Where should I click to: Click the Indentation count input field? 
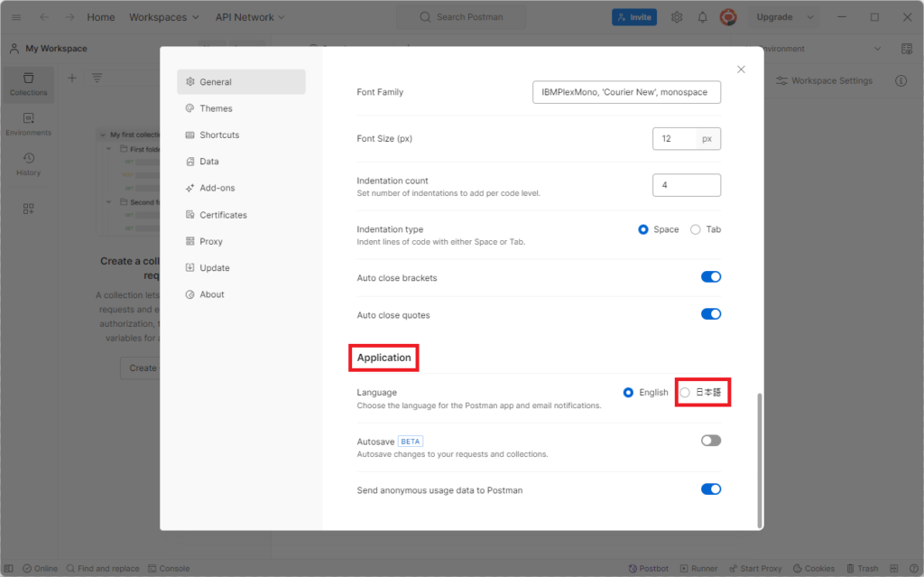point(687,185)
